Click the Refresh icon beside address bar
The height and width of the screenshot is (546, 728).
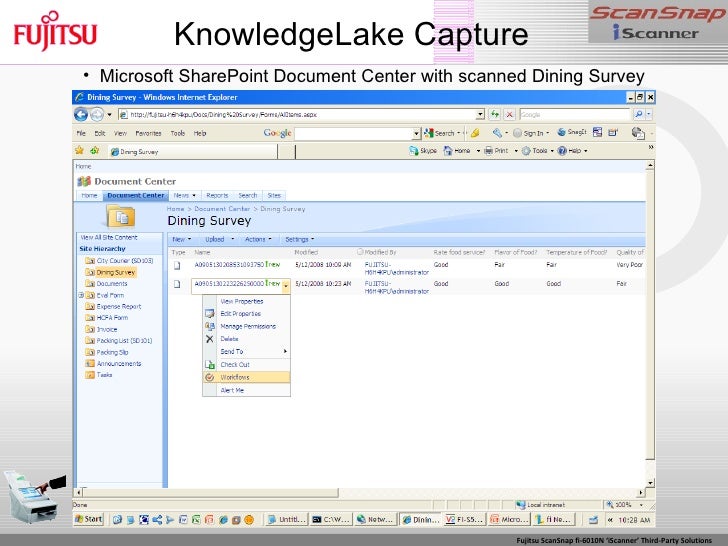click(x=495, y=114)
